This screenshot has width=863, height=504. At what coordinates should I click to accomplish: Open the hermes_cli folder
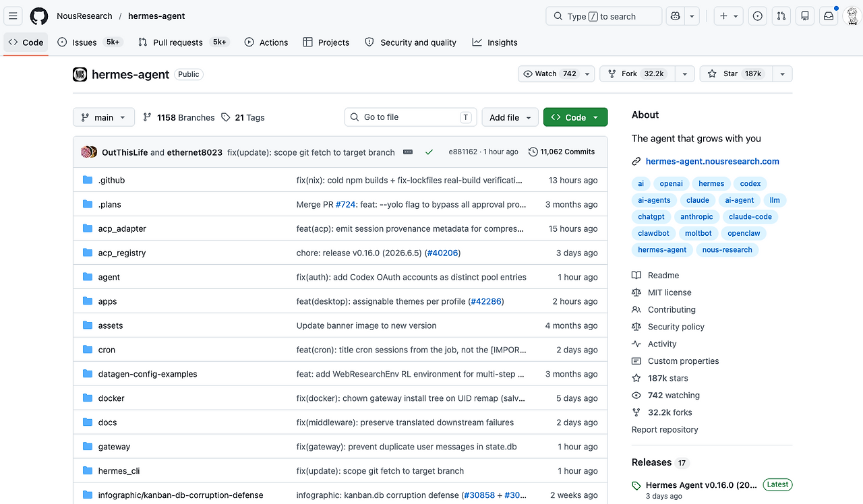[119, 471]
